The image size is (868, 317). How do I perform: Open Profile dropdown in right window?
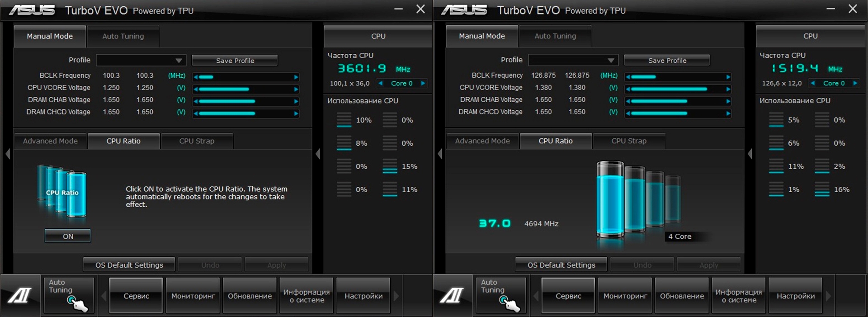573,60
